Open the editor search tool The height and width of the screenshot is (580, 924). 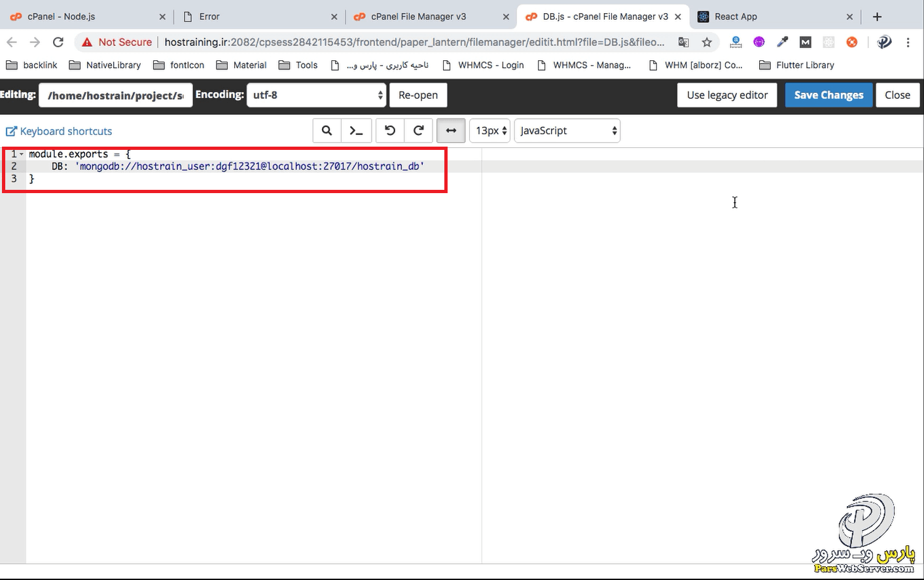point(327,130)
